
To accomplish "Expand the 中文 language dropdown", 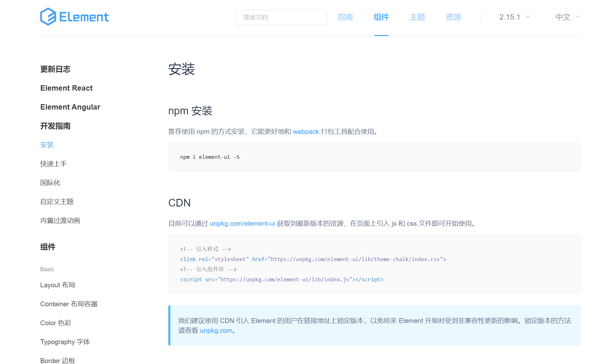I will pos(568,17).
